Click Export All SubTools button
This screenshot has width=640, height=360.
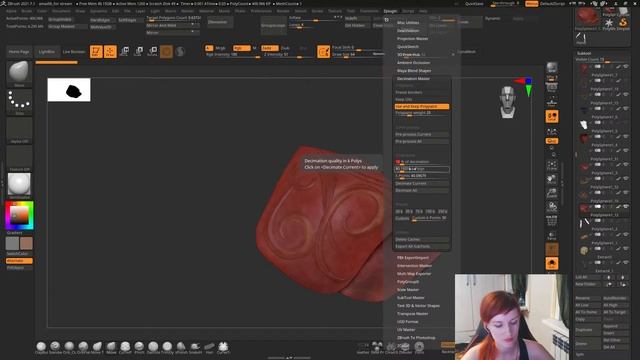click(422, 247)
